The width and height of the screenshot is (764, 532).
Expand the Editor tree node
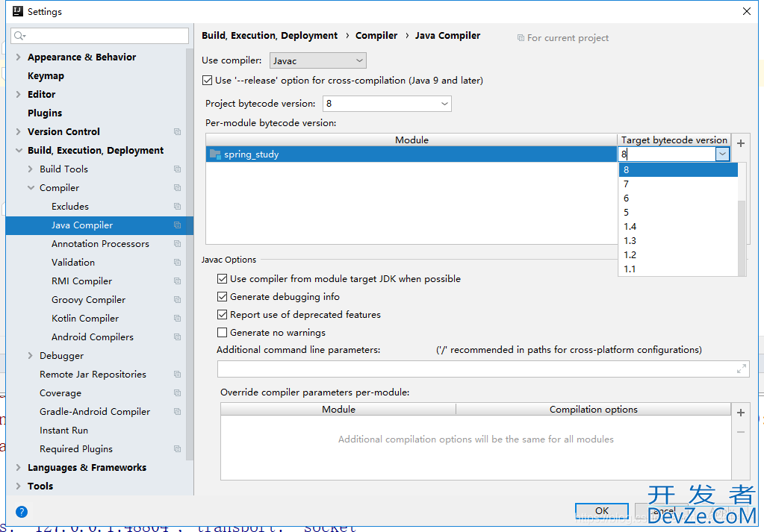tap(18, 95)
